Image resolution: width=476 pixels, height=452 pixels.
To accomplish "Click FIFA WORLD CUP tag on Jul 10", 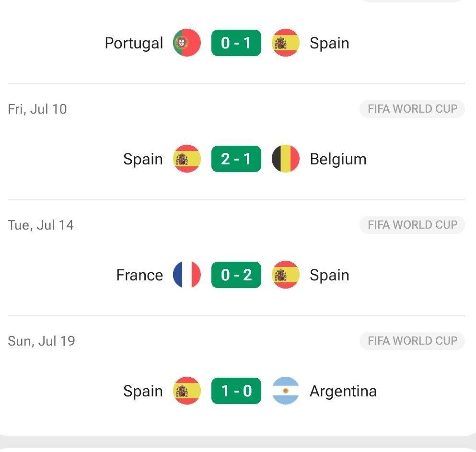I will point(412,109).
